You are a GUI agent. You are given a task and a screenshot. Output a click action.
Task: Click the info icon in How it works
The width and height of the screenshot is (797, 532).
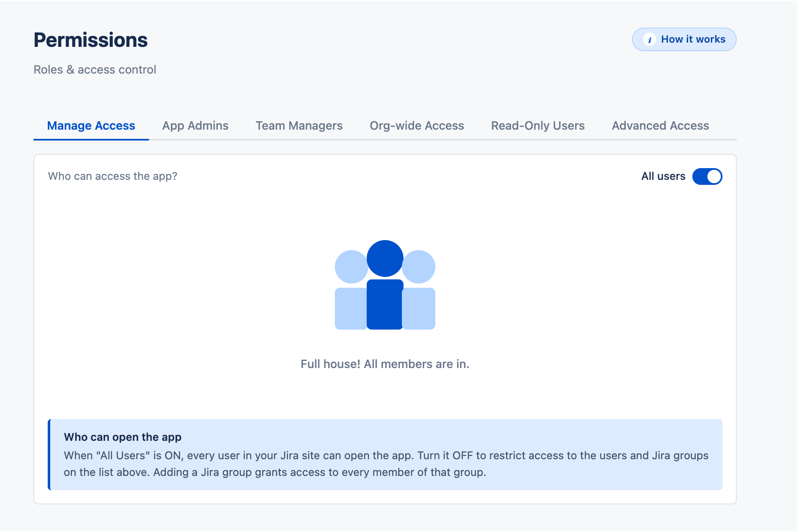pyautogui.click(x=649, y=40)
